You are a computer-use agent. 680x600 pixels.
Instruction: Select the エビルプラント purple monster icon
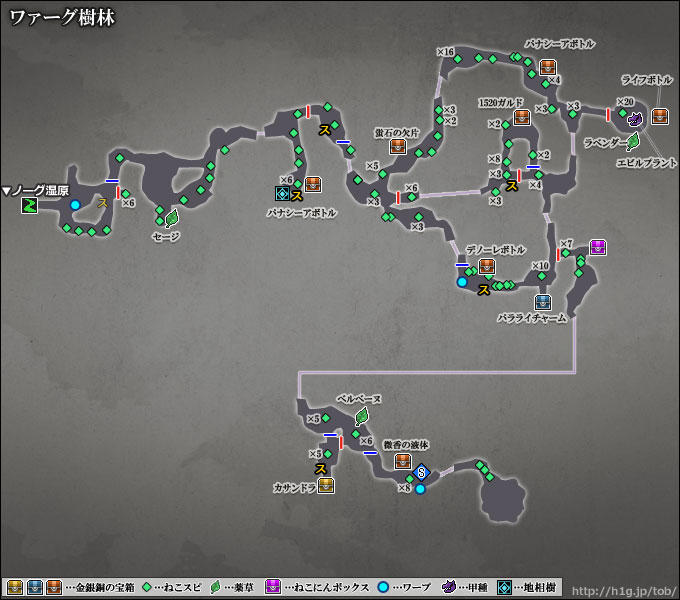(x=635, y=119)
